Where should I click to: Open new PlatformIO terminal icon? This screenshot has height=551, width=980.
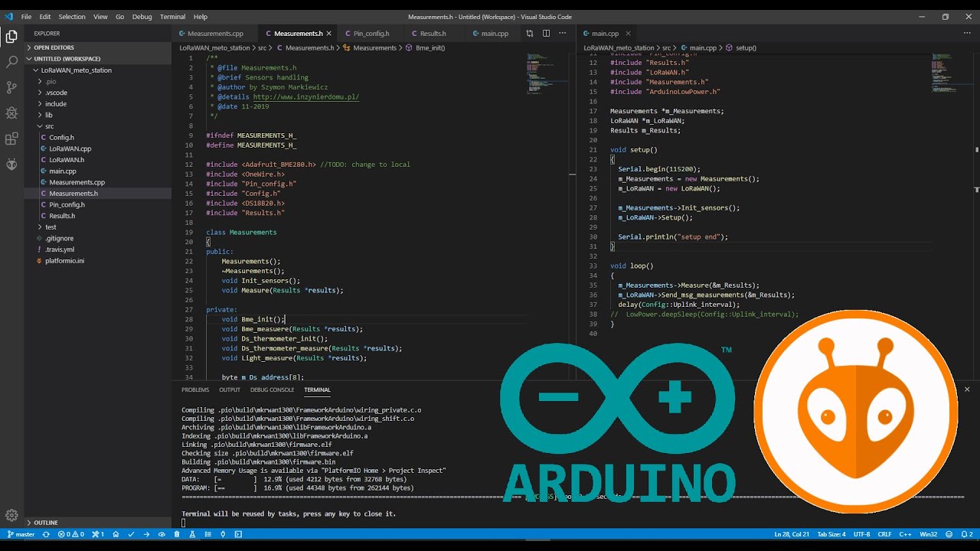[238, 534]
